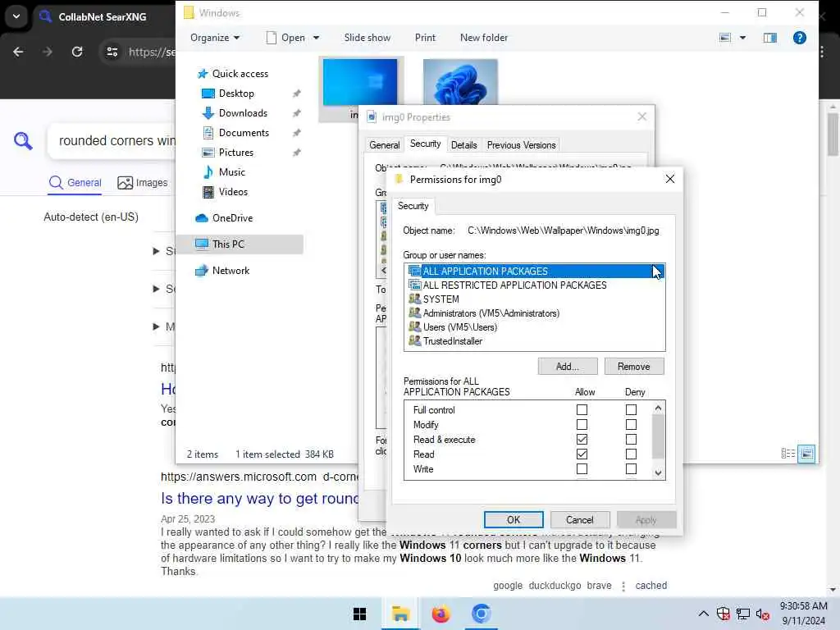
Task: Open Downloads folder in sidebar
Action: [x=243, y=113]
